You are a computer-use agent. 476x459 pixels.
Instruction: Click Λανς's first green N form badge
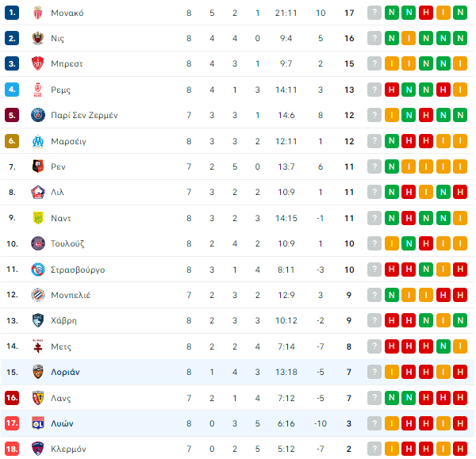(392, 397)
